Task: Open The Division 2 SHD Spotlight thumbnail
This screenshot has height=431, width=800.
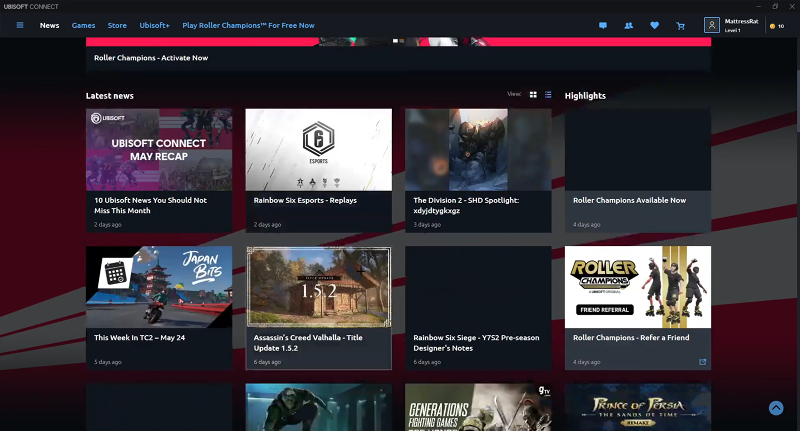Action: click(479, 149)
